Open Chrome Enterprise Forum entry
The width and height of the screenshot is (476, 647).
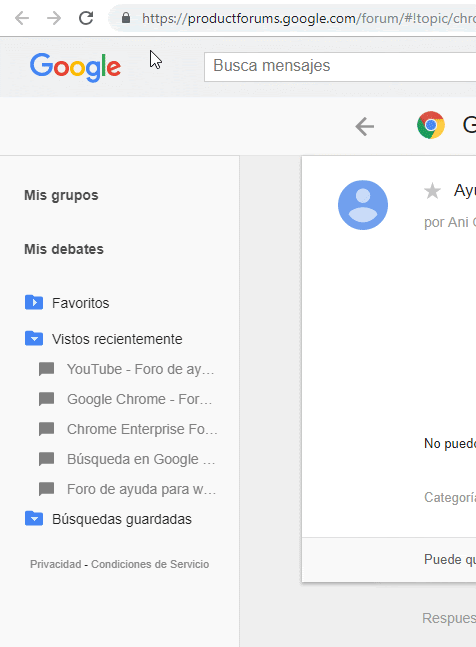point(142,429)
